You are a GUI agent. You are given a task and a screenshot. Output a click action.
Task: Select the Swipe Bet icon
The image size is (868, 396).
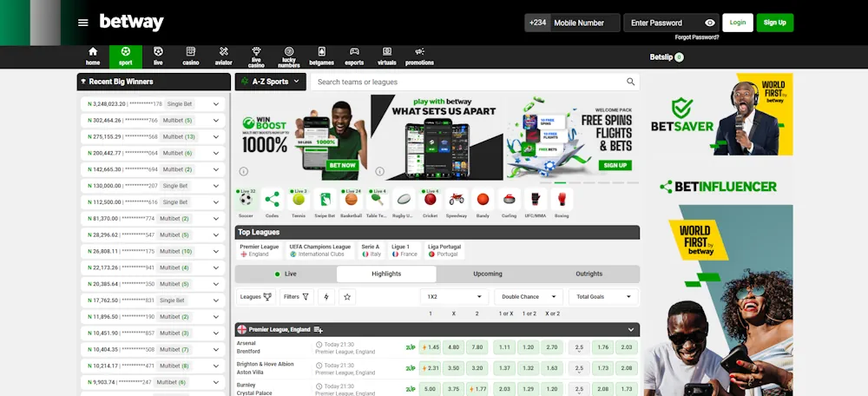point(325,200)
